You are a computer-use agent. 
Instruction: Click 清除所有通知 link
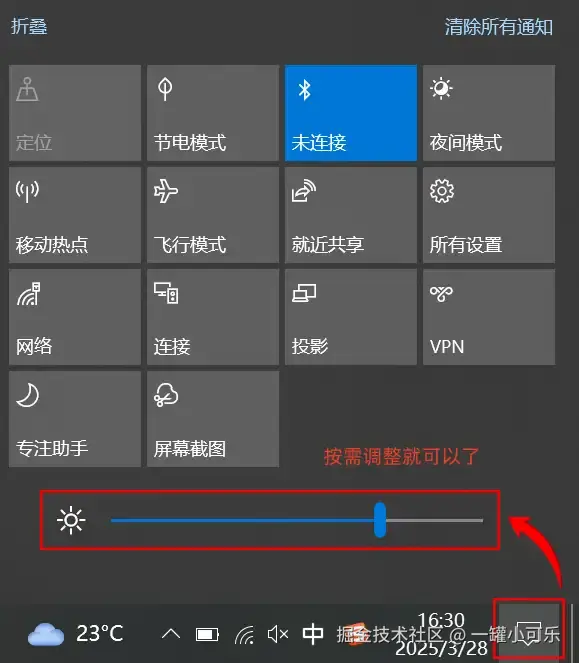499,27
